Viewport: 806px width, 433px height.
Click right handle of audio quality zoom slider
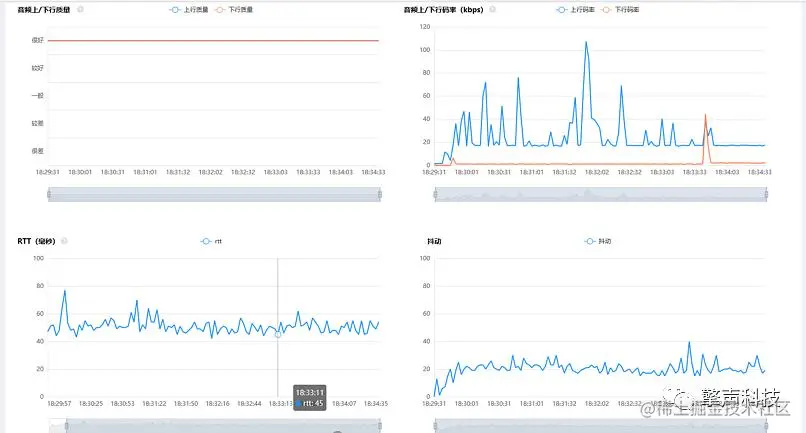tap(380, 194)
